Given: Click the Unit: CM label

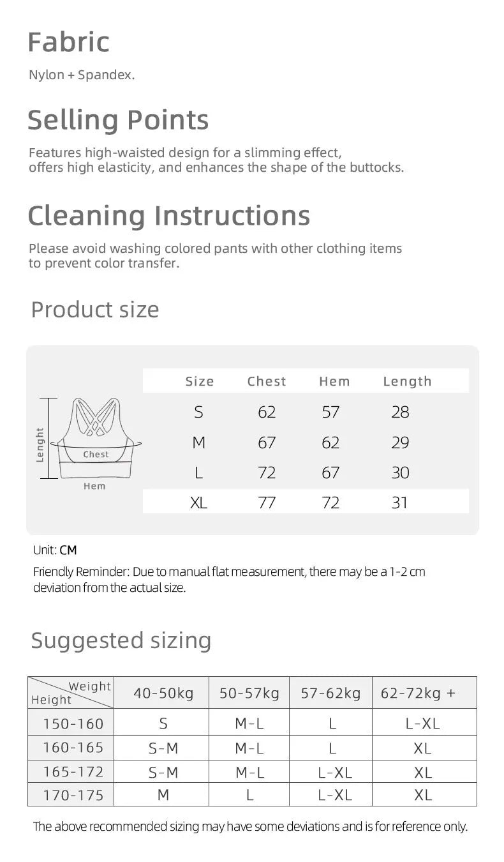Looking at the screenshot, I should pos(55,550).
